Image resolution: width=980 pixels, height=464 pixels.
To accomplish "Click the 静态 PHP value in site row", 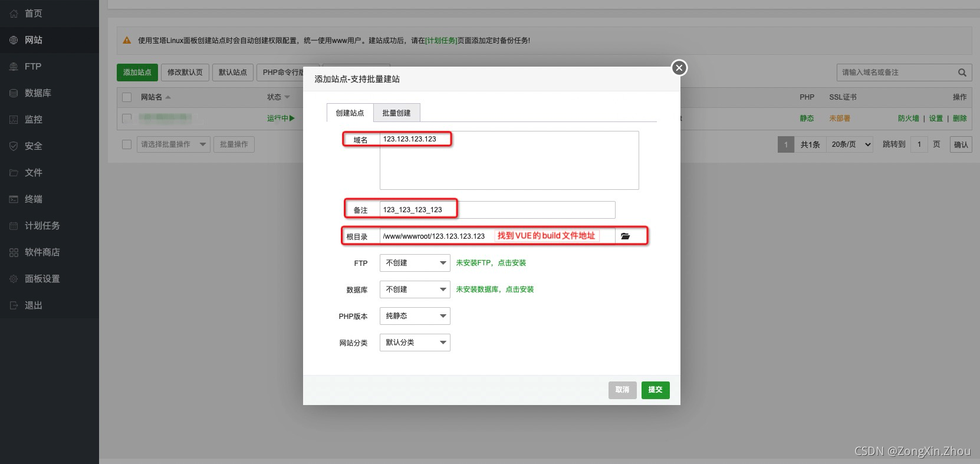I will coord(807,119).
